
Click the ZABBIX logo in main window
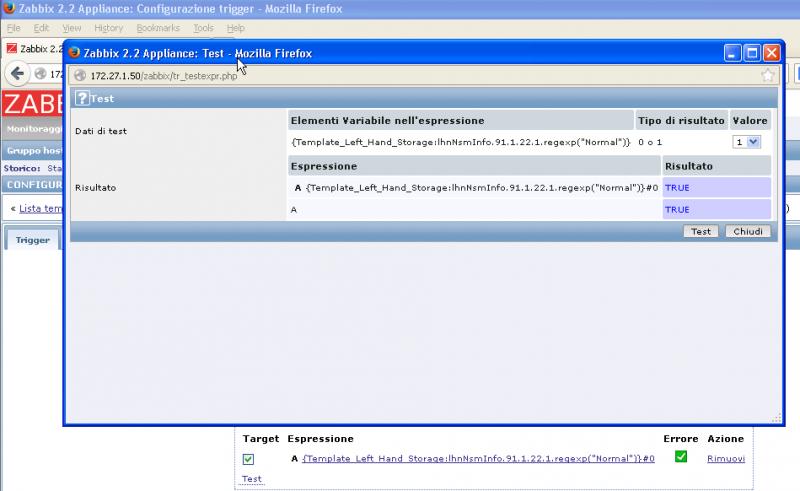coord(33,104)
